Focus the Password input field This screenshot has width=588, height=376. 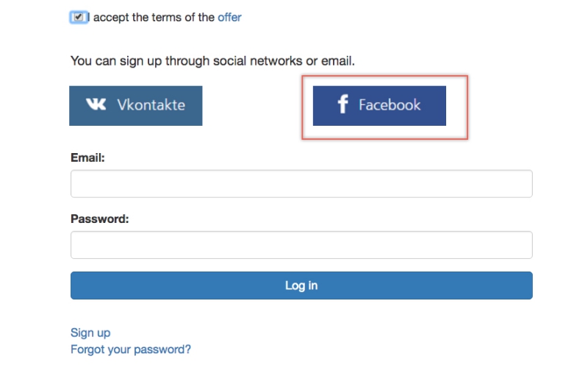(x=301, y=245)
